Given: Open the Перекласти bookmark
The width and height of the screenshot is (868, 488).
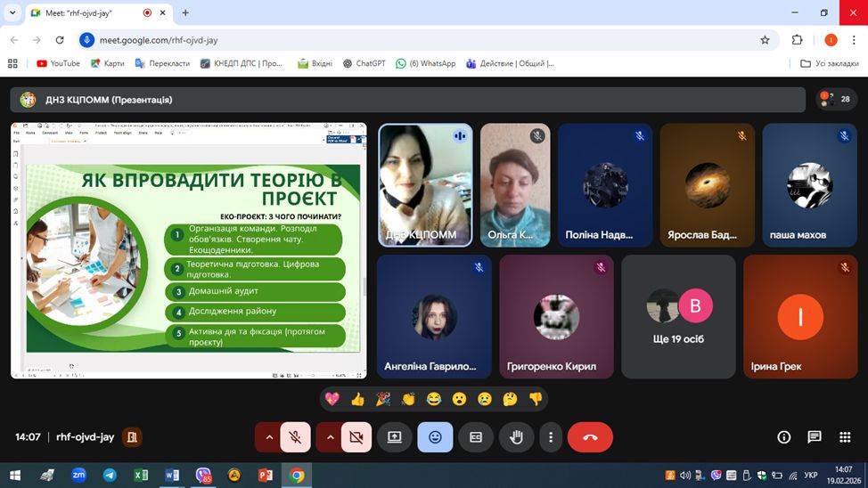Looking at the screenshot, I should pyautogui.click(x=163, y=63).
